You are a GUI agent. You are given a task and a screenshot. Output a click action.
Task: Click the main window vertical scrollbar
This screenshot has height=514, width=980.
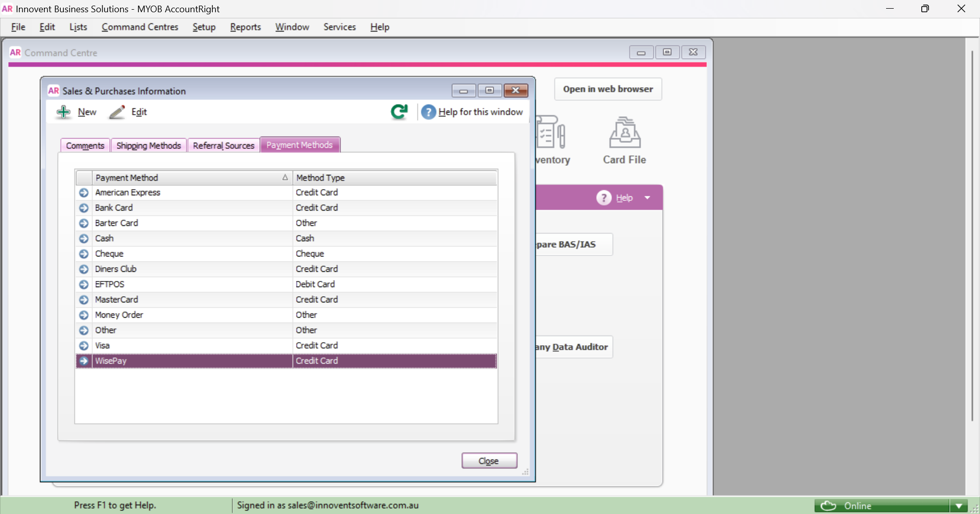tap(972, 235)
